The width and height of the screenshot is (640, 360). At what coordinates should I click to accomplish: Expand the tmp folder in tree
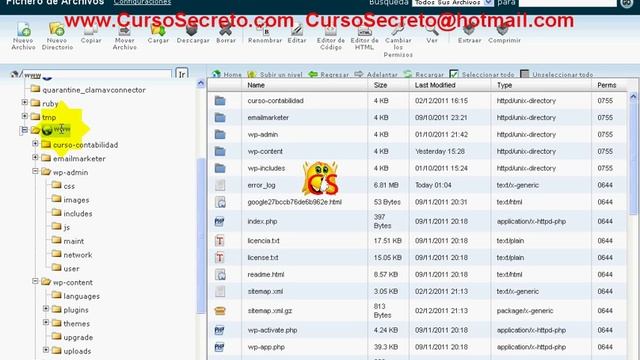coord(24,116)
